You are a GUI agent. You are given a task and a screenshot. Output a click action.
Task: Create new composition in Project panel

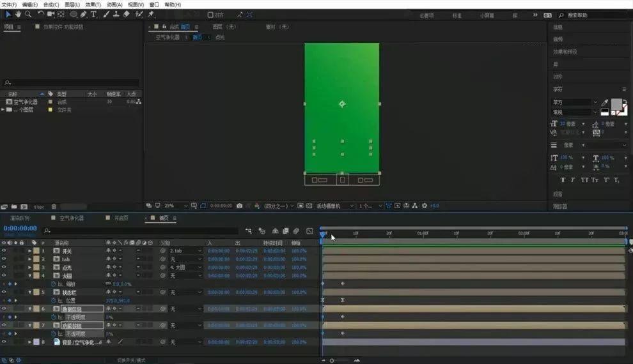click(x=24, y=207)
